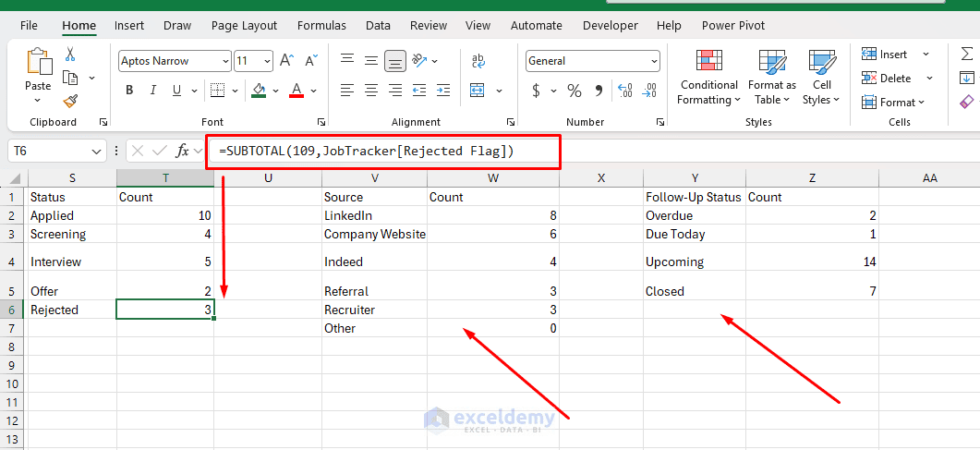Open Format as Table gallery
This screenshot has width=980, height=450.
(x=772, y=78)
